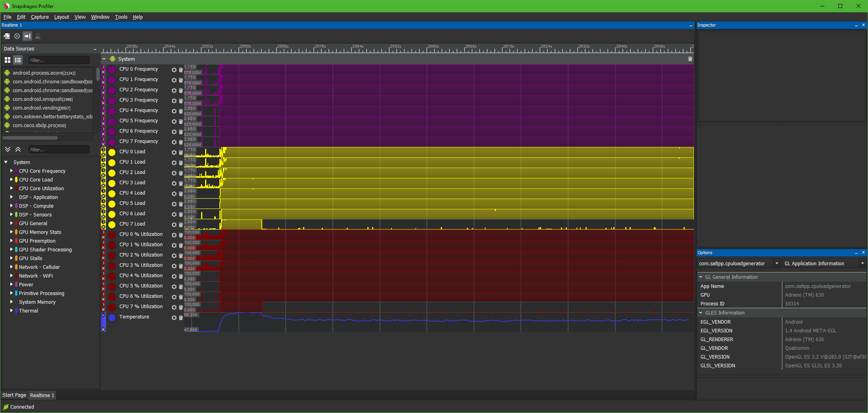The image size is (868, 413).
Task: Toggle auto-scroll to latest data
Action: [27, 36]
